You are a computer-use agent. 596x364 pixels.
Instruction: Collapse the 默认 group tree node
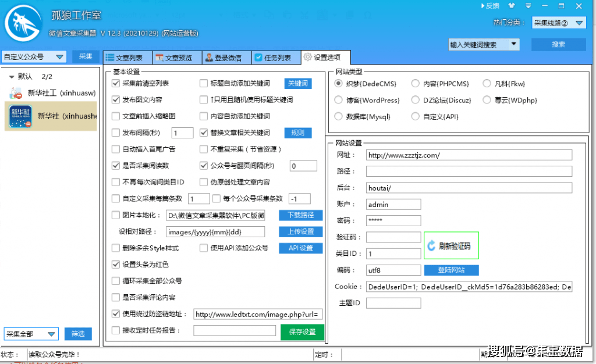[12, 77]
